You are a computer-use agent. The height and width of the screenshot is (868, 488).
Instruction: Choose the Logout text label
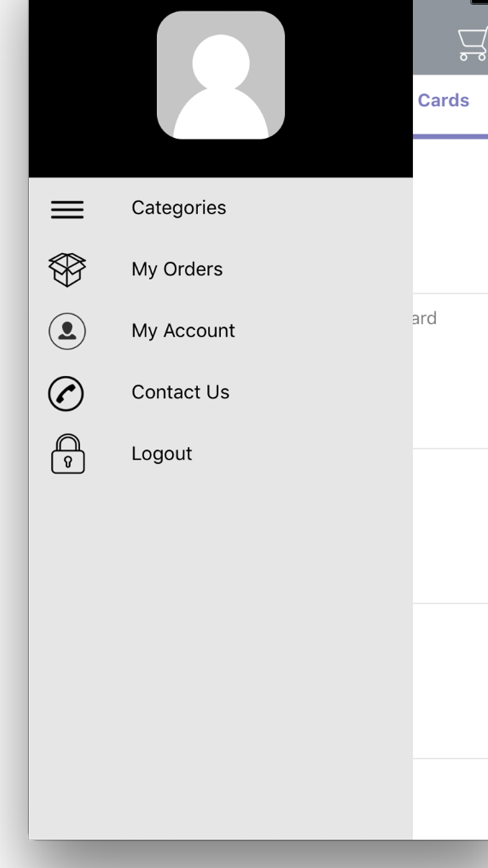pyautogui.click(x=162, y=454)
